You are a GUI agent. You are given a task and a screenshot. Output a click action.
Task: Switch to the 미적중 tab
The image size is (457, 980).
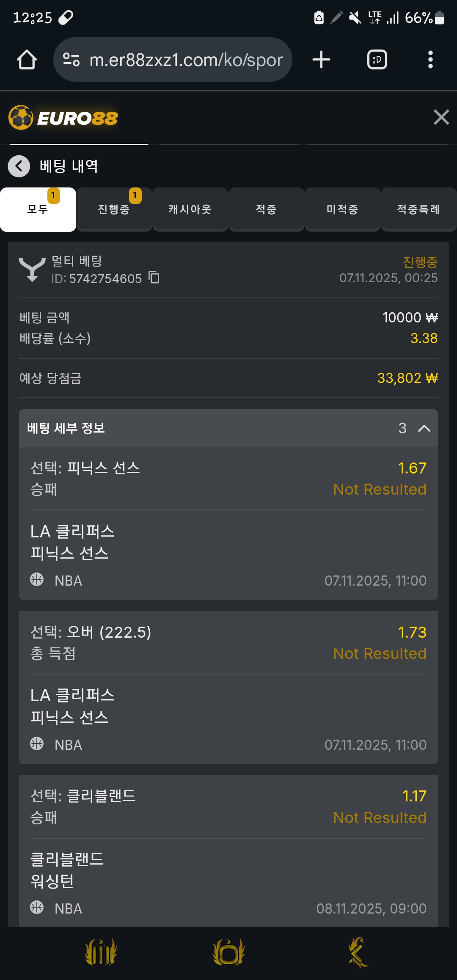[x=342, y=210]
